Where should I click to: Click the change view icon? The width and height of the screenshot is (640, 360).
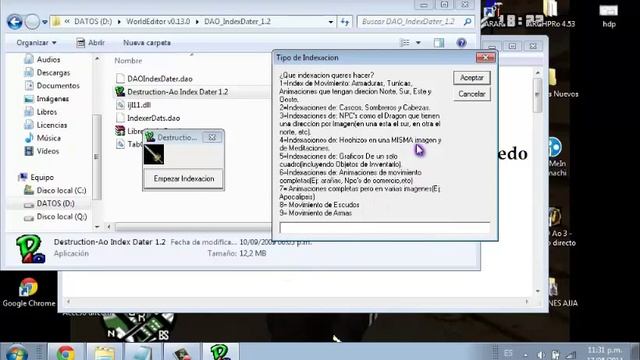click(x=404, y=42)
